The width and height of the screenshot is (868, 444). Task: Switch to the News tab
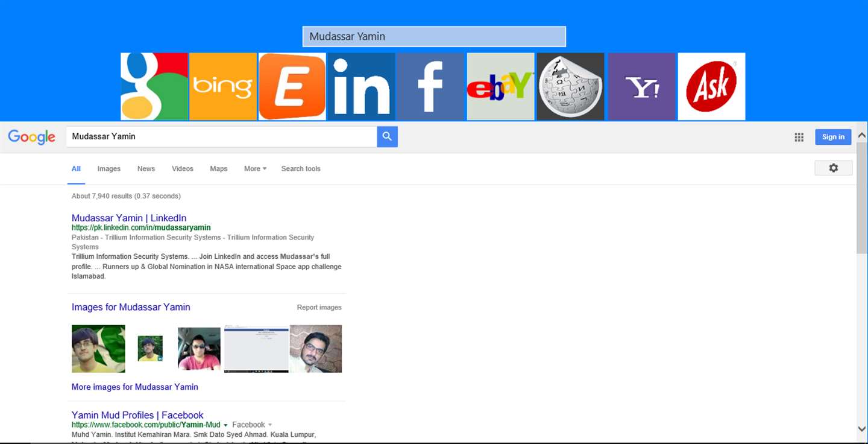(146, 169)
